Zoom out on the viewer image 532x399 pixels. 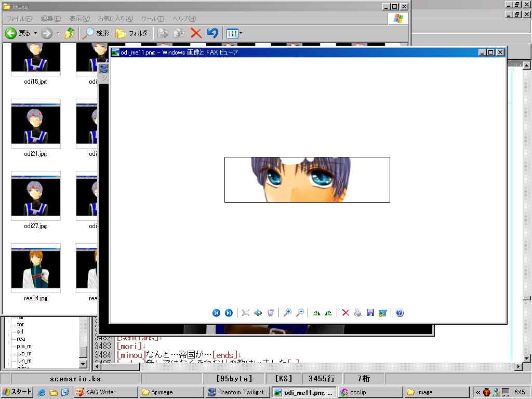(300, 313)
